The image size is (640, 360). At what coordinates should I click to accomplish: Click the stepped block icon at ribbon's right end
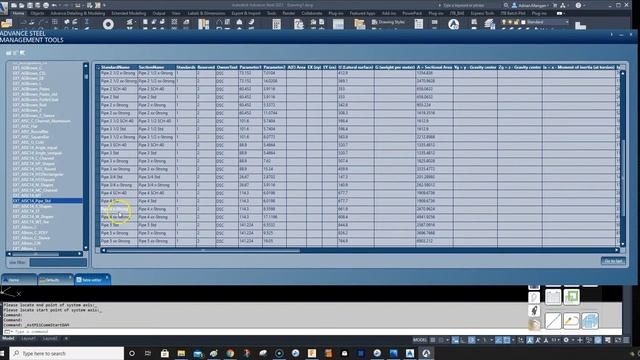580,26
